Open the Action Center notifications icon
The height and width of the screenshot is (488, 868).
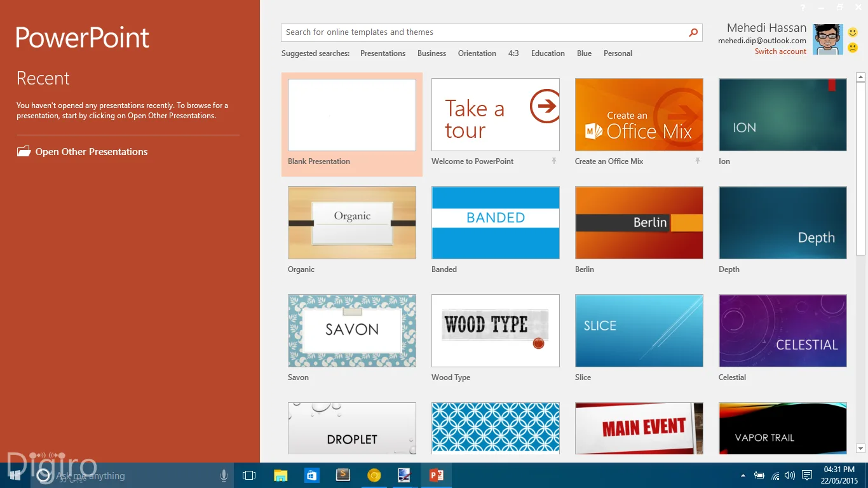pos(807,475)
